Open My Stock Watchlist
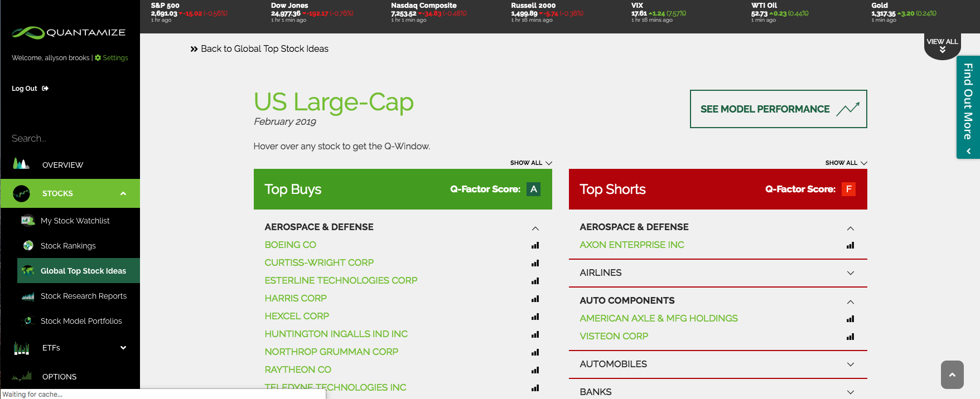The height and width of the screenshot is (399, 980). point(75,221)
